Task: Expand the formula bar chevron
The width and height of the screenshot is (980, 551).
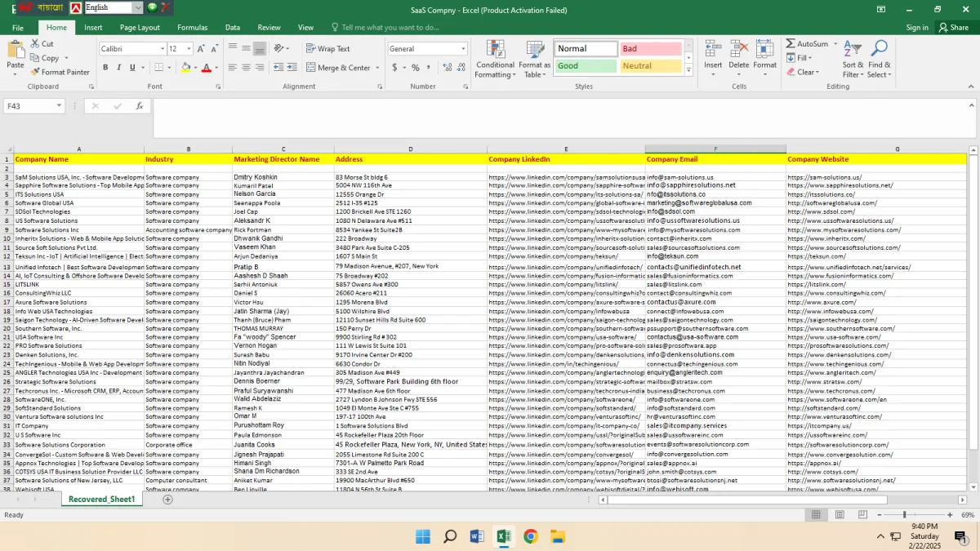Action: [x=970, y=104]
